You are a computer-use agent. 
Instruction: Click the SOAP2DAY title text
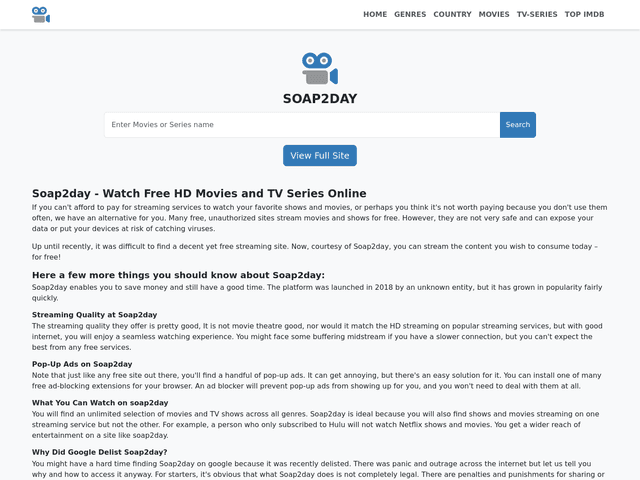(320, 98)
